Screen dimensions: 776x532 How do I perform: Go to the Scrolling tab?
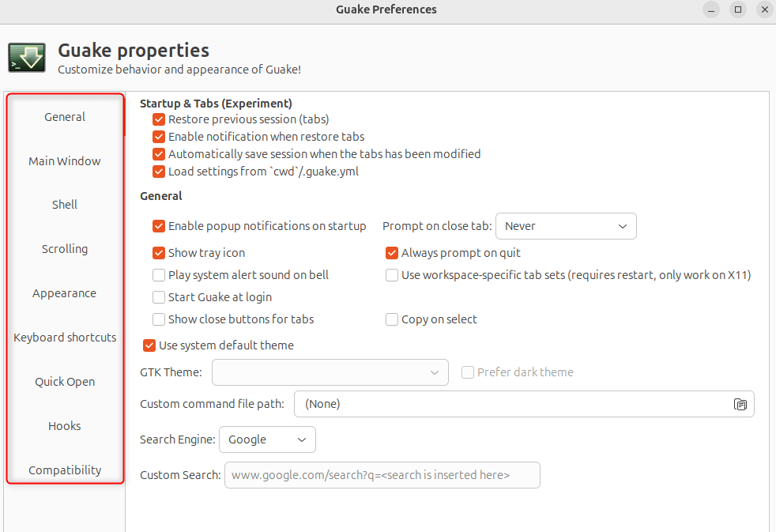point(65,249)
